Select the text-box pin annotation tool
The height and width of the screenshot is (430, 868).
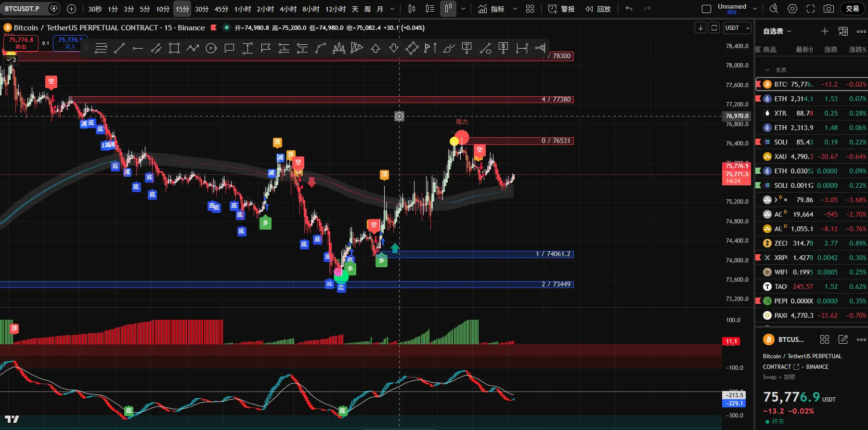(467, 48)
